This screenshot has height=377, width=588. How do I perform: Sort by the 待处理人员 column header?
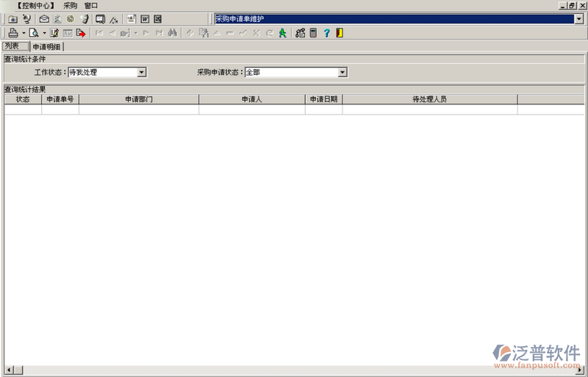[430, 99]
